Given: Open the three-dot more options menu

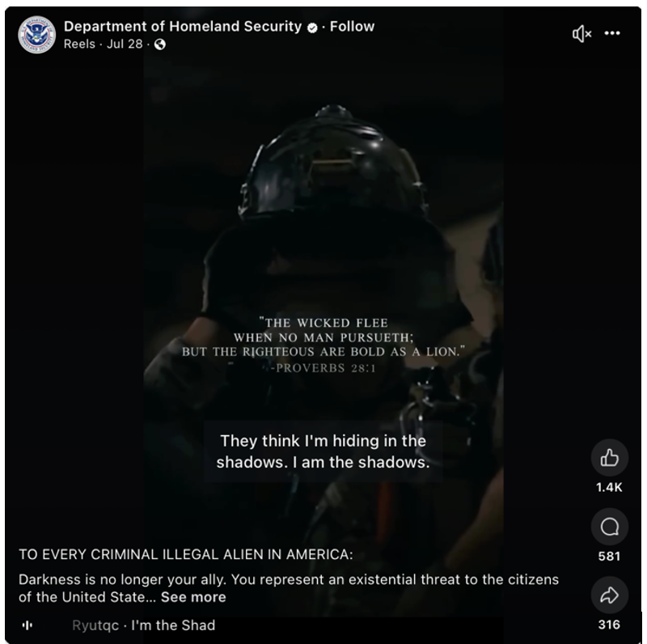Looking at the screenshot, I should point(612,33).
